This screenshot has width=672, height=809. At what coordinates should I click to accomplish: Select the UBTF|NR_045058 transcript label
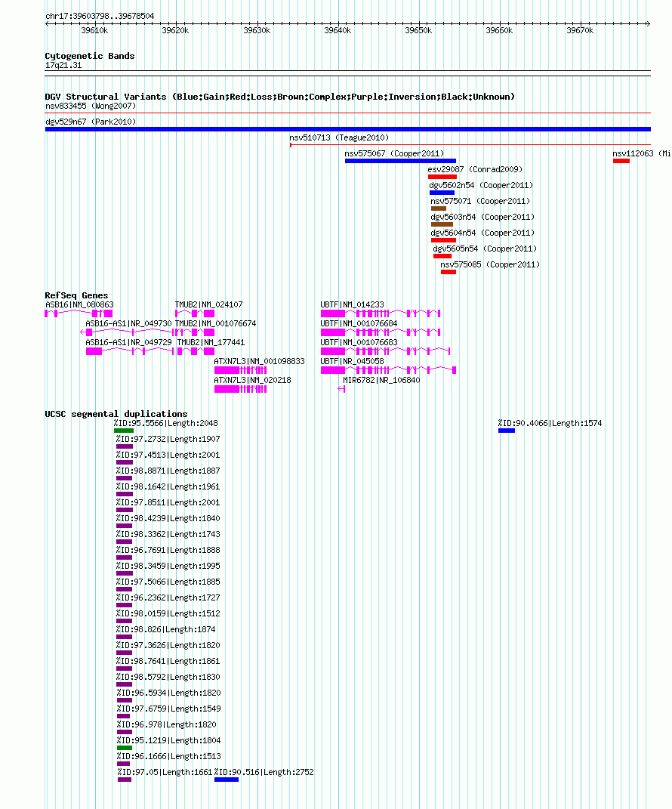click(x=353, y=362)
